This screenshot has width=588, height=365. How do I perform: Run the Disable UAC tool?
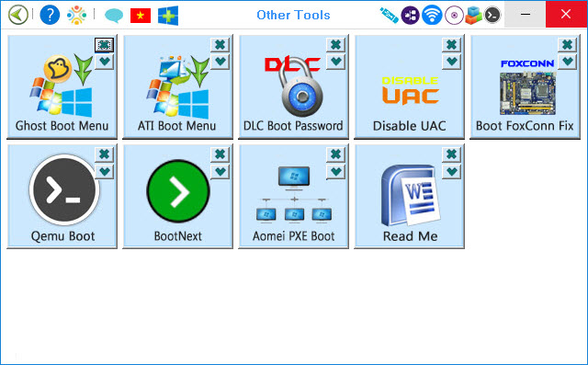409,86
